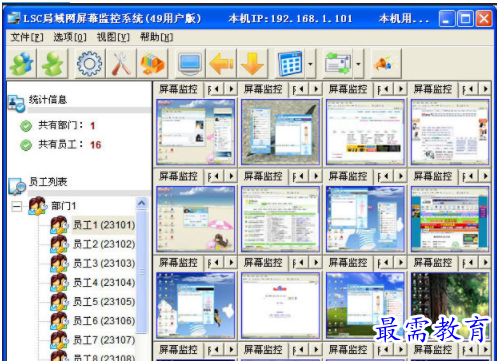Screen dimensions: 497x361
Task: Open the forest wallpaper screen thumbnail
Action: (450, 305)
